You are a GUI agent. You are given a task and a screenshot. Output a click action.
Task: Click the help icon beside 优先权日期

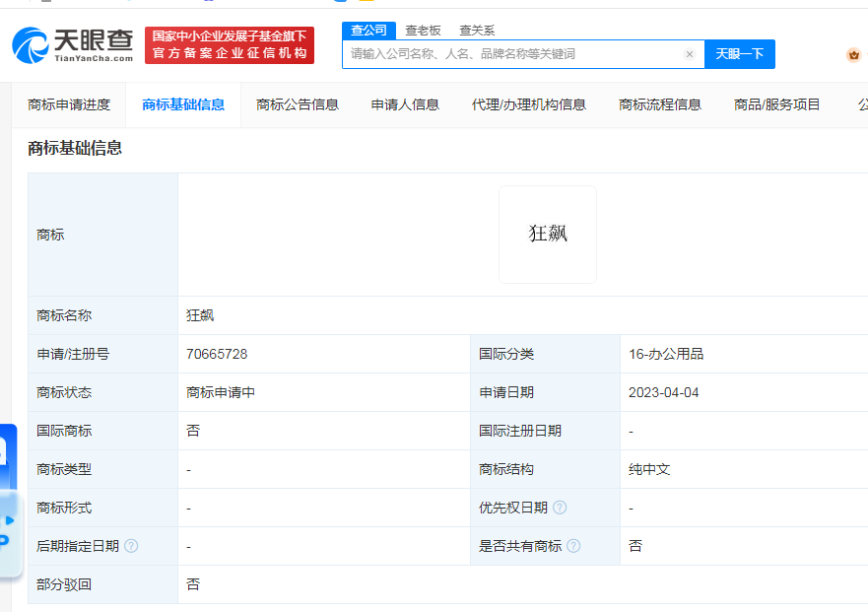(560, 507)
